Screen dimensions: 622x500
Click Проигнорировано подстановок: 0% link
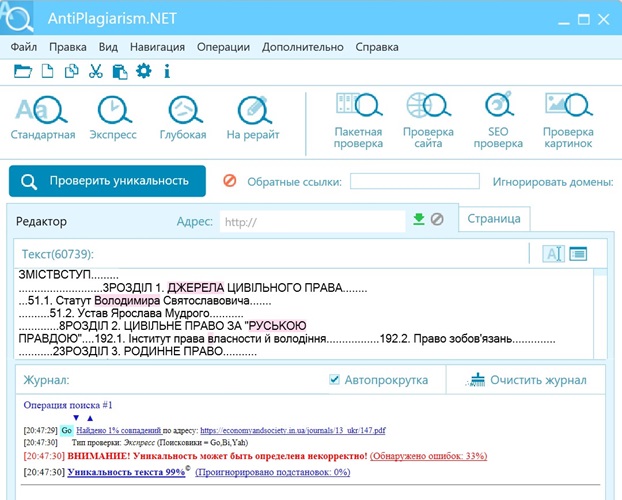pyautogui.click(x=273, y=472)
